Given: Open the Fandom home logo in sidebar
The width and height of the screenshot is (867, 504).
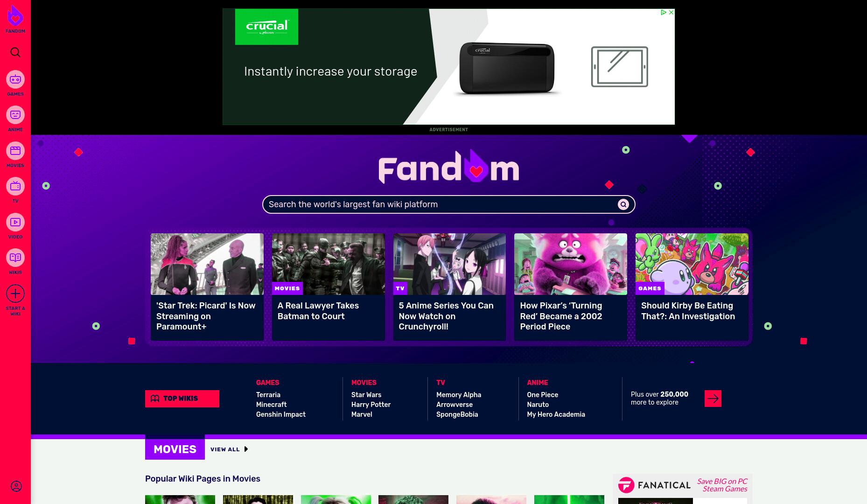Looking at the screenshot, I should pyautogui.click(x=15, y=19).
